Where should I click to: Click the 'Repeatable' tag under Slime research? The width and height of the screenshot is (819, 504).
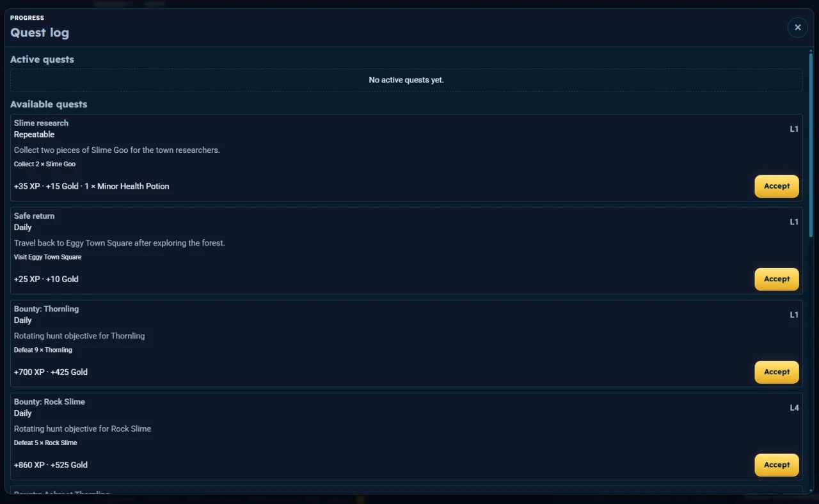34,134
